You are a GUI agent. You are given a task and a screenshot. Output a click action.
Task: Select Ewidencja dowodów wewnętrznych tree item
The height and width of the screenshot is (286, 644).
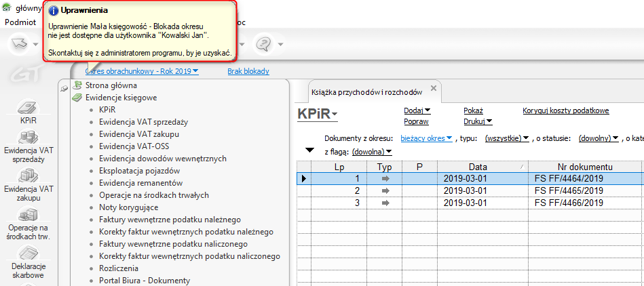(x=163, y=159)
